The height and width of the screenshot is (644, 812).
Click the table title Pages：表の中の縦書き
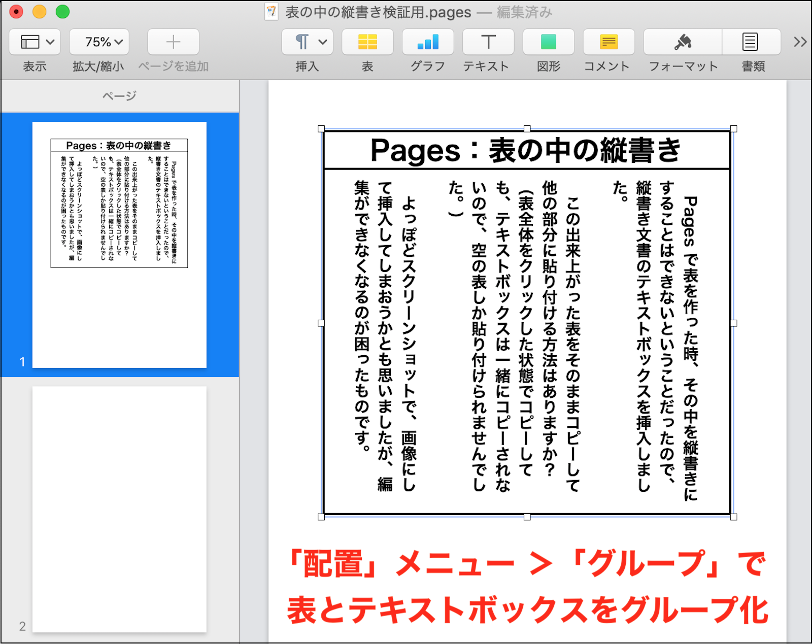tap(526, 151)
